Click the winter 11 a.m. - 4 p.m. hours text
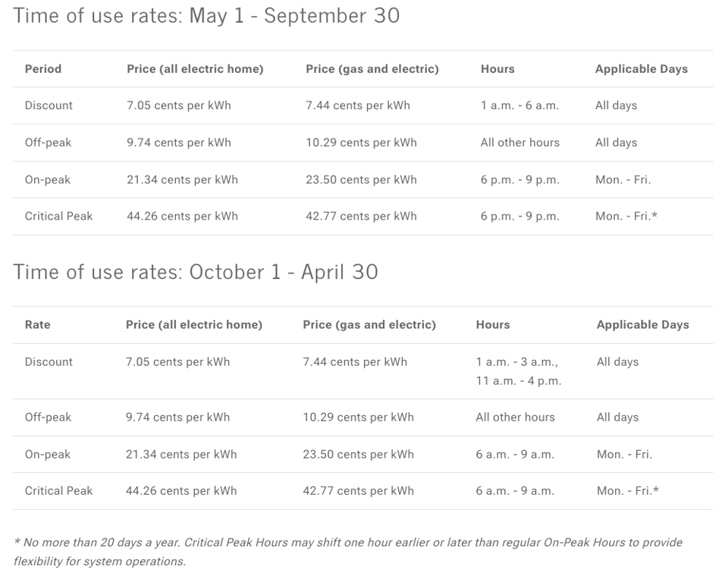Screen dimensions: 728x585 tap(519, 381)
